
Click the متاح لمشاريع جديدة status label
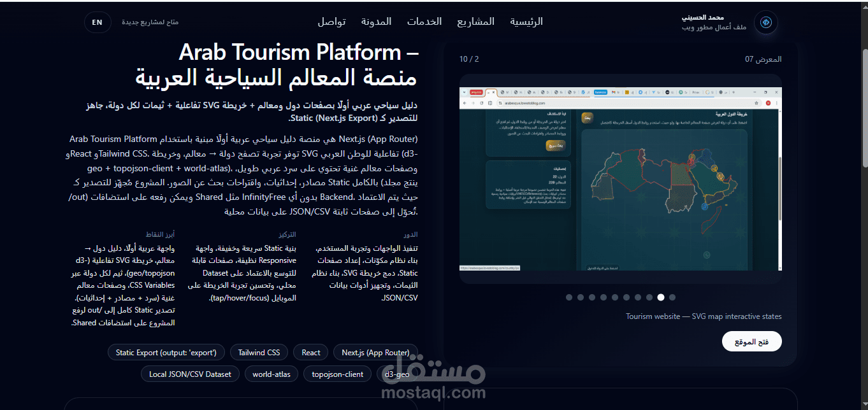[x=150, y=22]
